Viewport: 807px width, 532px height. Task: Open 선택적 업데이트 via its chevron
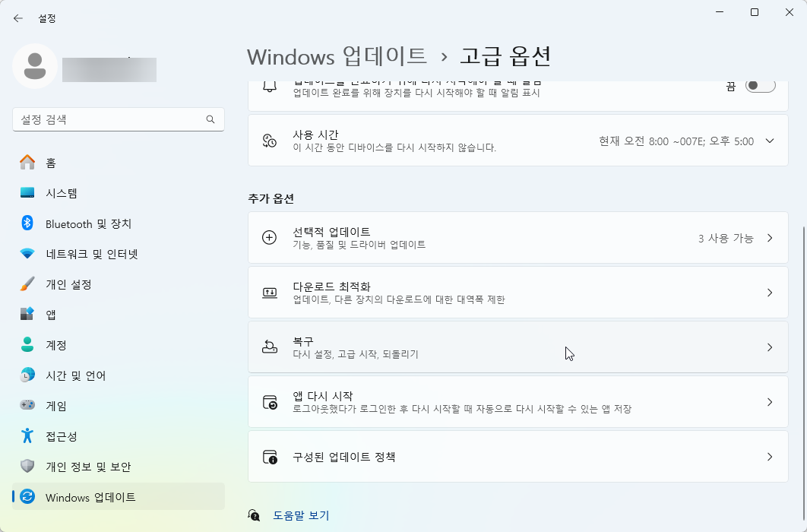tap(770, 238)
